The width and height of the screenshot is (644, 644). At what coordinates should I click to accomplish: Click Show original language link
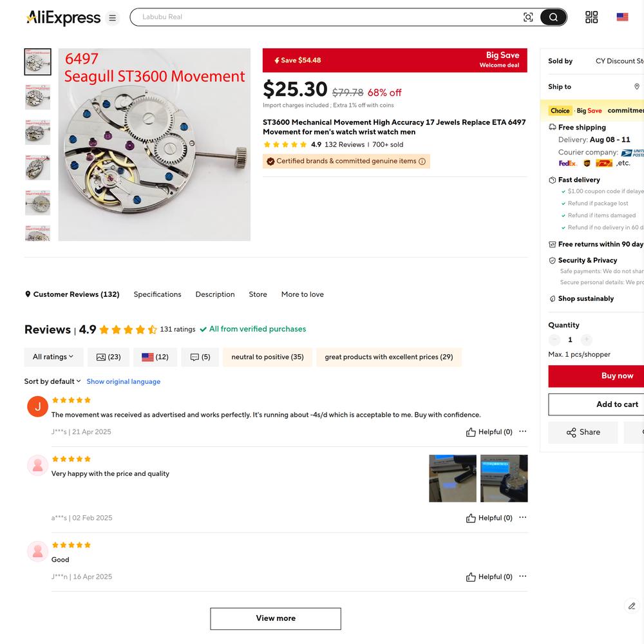click(123, 381)
